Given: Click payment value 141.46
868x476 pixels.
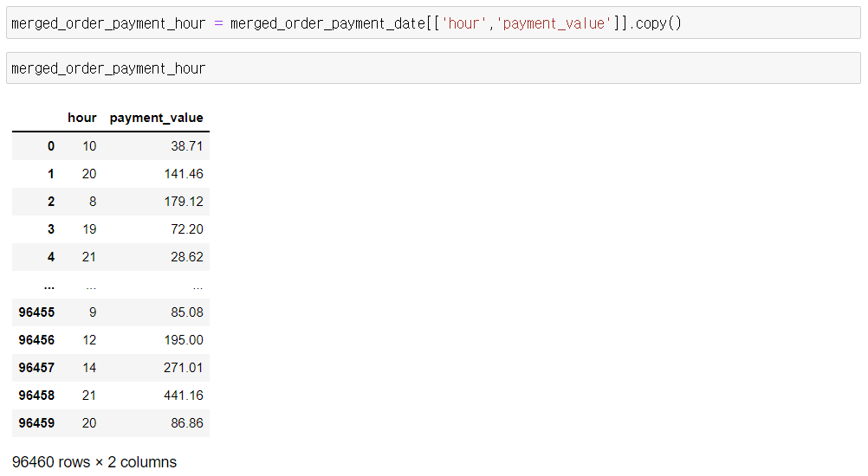Looking at the screenshot, I should [x=184, y=174].
